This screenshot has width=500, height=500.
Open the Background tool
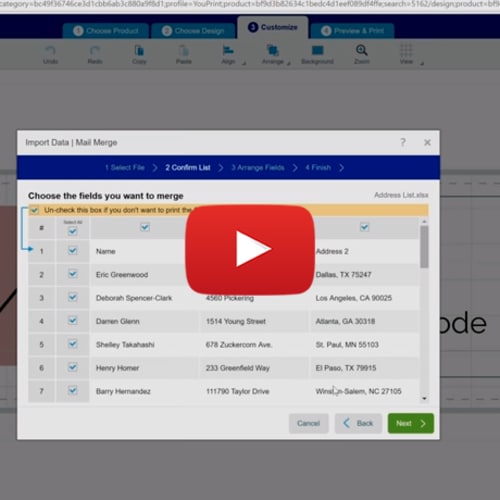[317, 50]
